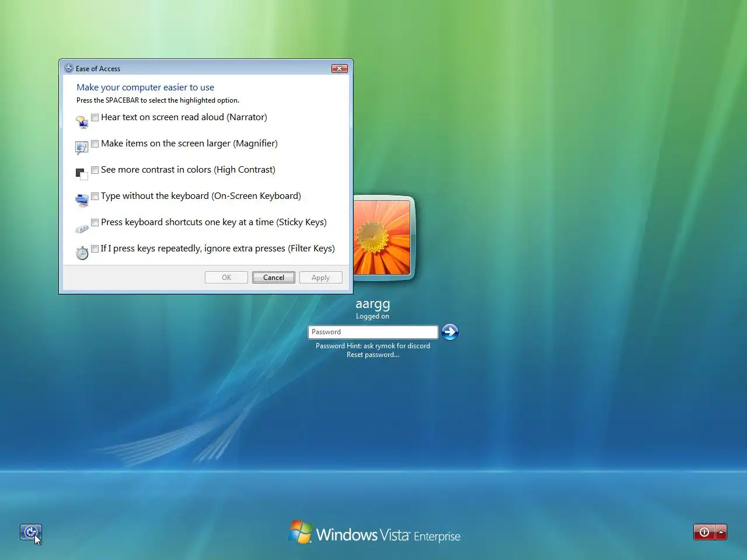The image size is (747, 560).
Task: Click the Password Hint text
Action: pos(373,346)
